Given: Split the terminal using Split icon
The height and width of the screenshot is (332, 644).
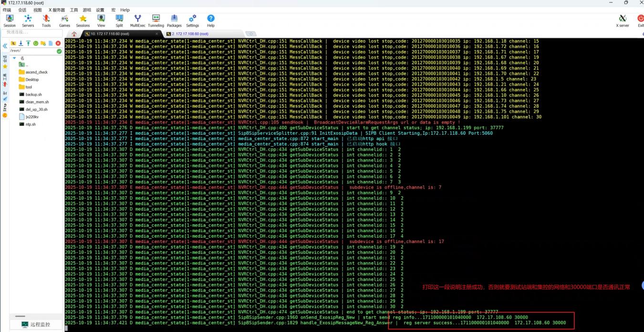Looking at the screenshot, I should 119,20.
